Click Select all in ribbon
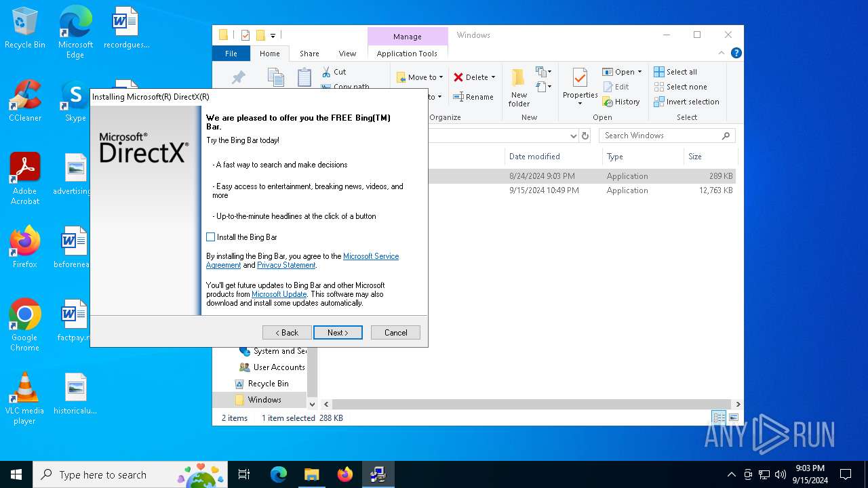 (675, 72)
